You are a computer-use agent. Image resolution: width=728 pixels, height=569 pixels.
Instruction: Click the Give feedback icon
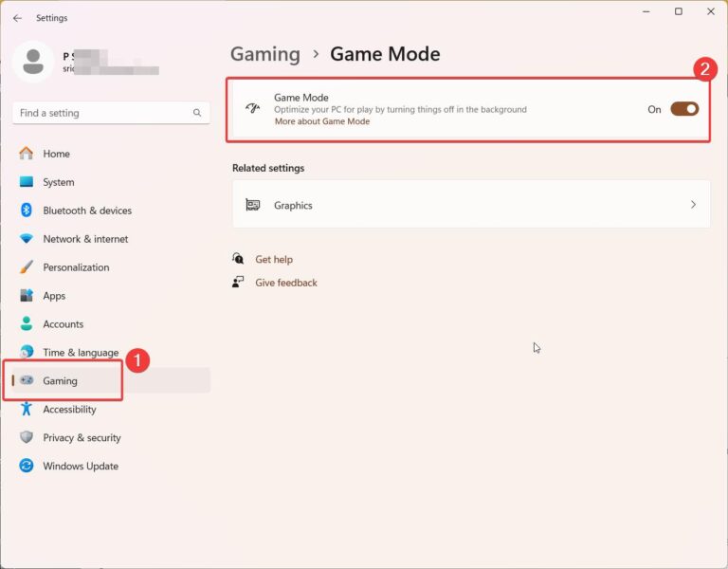pos(238,282)
